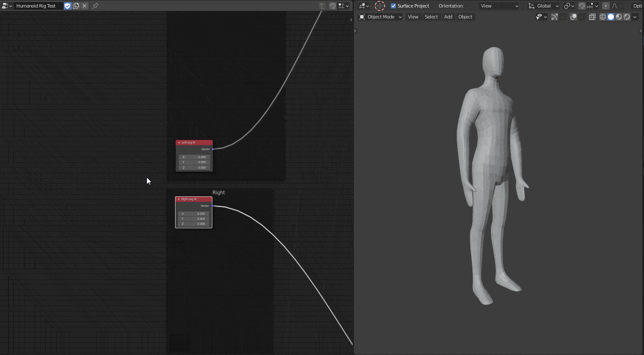This screenshot has height=355, width=644.
Task: Click the parent node tree arrow icon
Action: [322, 6]
